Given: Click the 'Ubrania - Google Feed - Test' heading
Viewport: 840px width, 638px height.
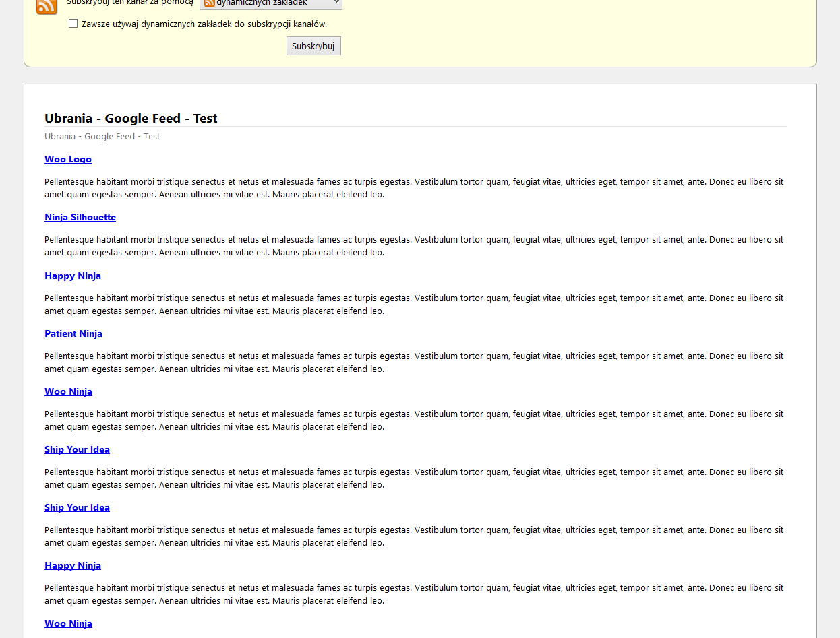Looking at the screenshot, I should tap(131, 119).
